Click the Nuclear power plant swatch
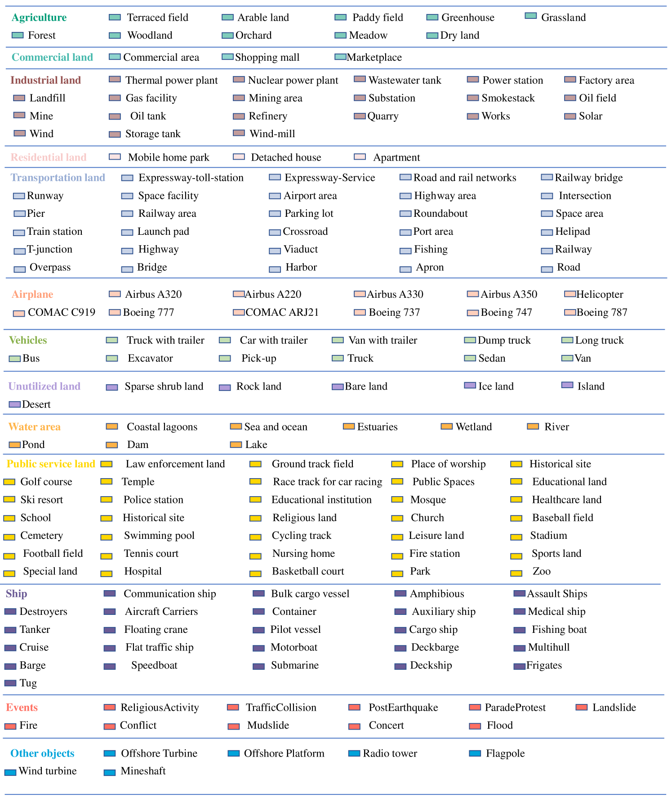This screenshot has width=672, height=802. (239, 80)
